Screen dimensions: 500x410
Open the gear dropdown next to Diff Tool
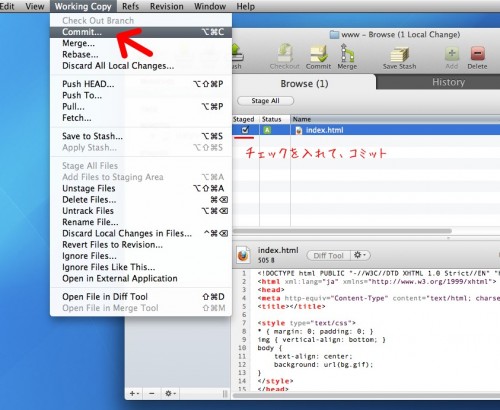360,255
